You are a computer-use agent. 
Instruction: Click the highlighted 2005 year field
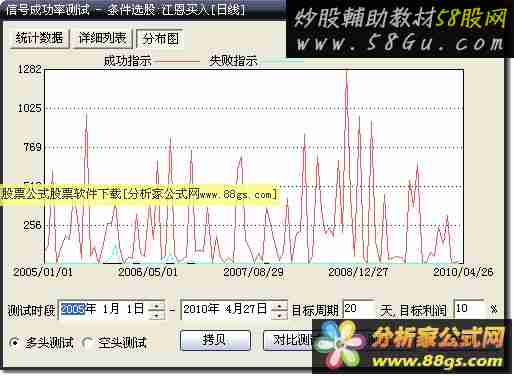pos(73,309)
